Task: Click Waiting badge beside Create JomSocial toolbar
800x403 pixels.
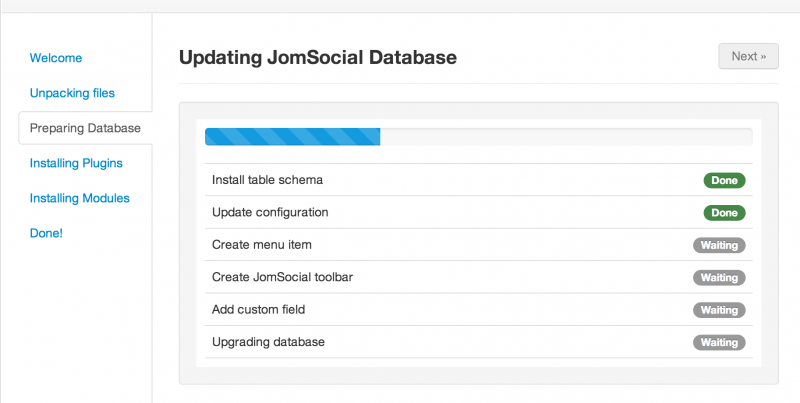Action: point(719,278)
